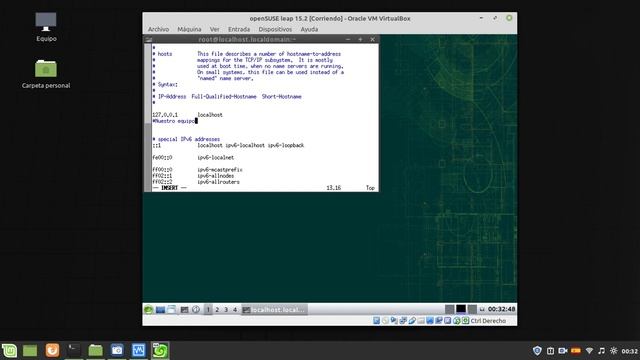Viewport: 640px width, 360px height.
Task: Click the guest clock launcher icon
Action: (196, 309)
